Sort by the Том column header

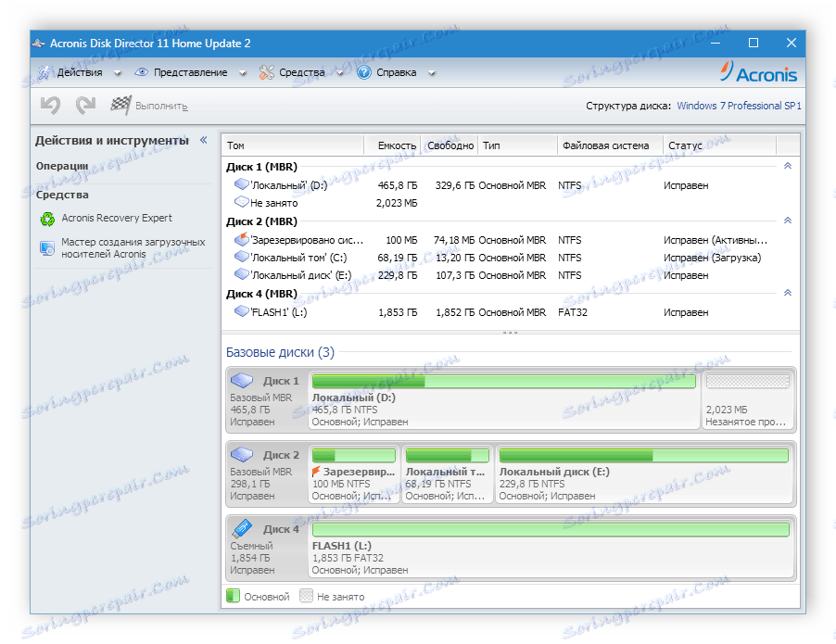[x=292, y=145]
